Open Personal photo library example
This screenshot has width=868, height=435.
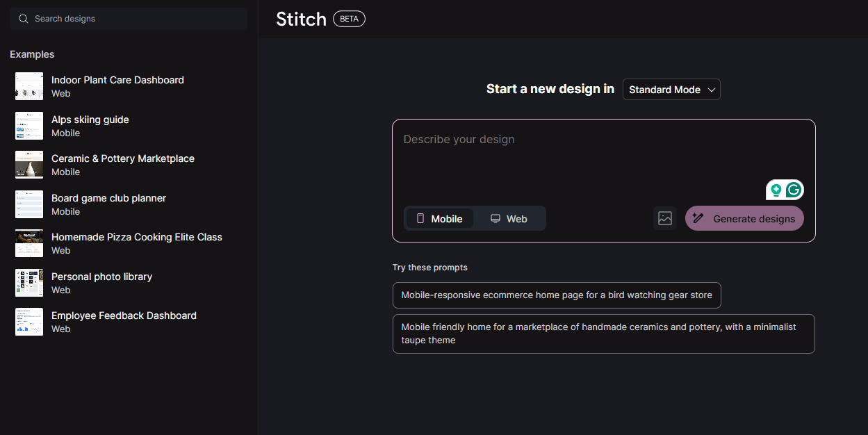(101, 283)
